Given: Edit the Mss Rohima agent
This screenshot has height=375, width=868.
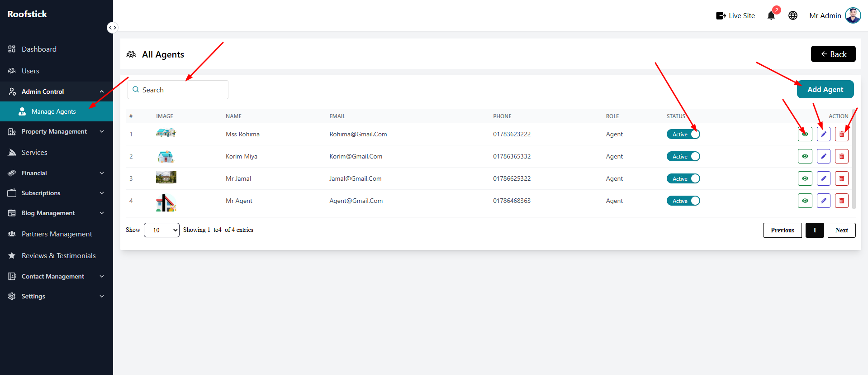Looking at the screenshot, I should point(824,134).
